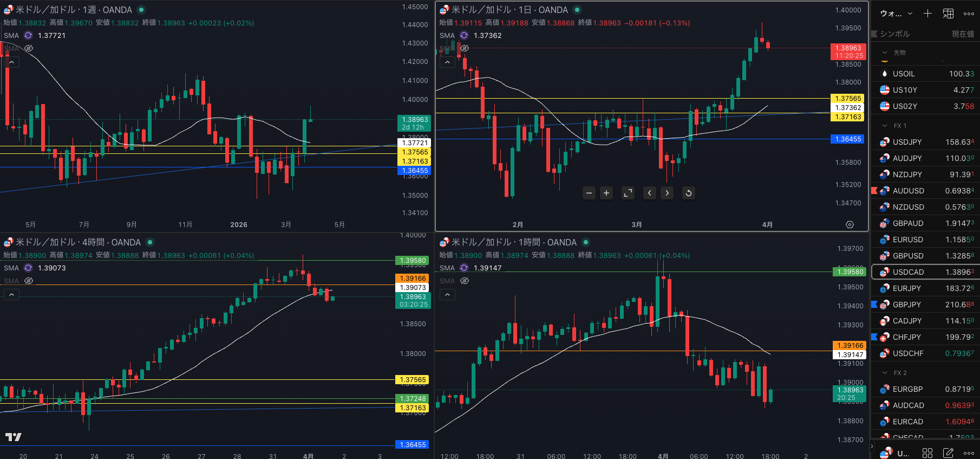This screenshot has width=980, height=459.
Task: Sort watchlist by the シンボル column header
Action: tap(894, 34)
